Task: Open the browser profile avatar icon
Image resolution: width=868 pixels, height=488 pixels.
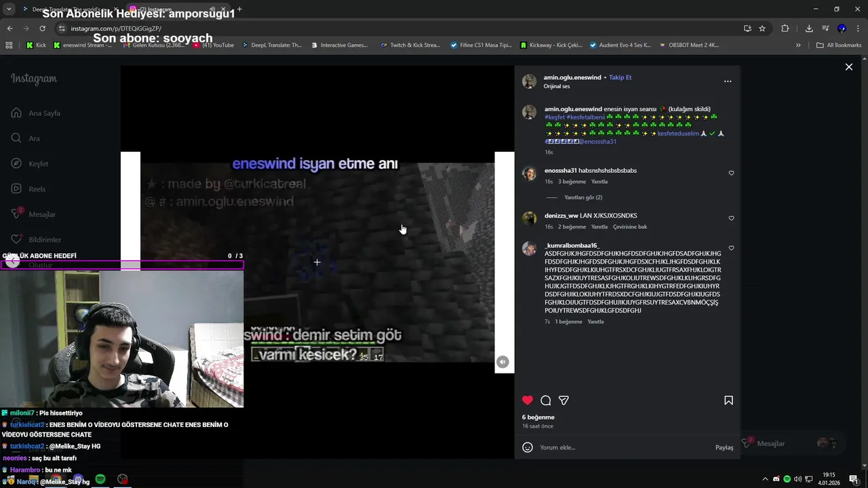Action: coord(842,28)
